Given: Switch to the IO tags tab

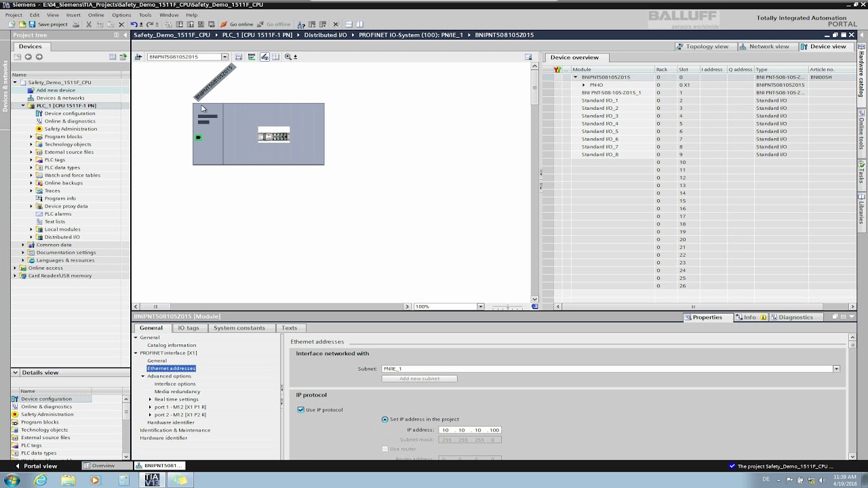Looking at the screenshot, I should pos(188,328).
